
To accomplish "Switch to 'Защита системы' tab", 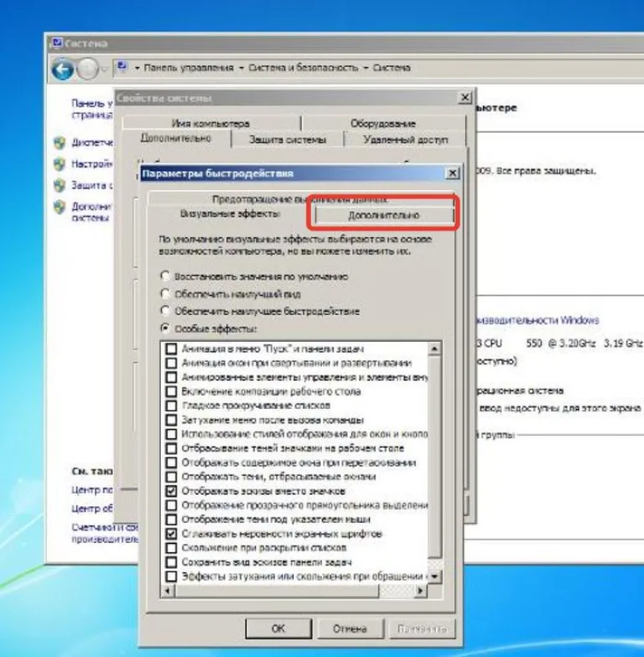I will (x=288, y=139).
